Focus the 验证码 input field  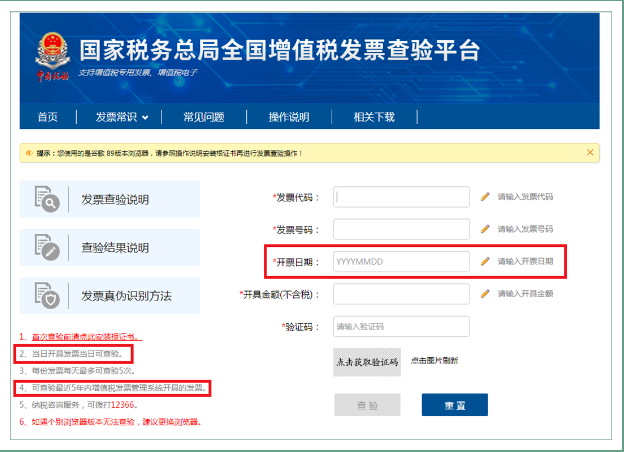tap(401, 326)
